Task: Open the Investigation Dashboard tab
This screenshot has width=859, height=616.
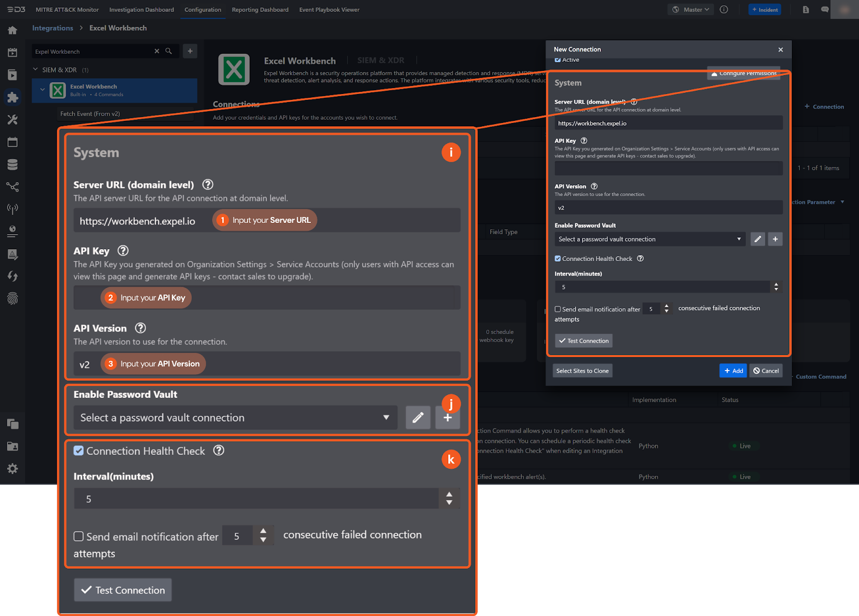Action: [x=142, y=10]
